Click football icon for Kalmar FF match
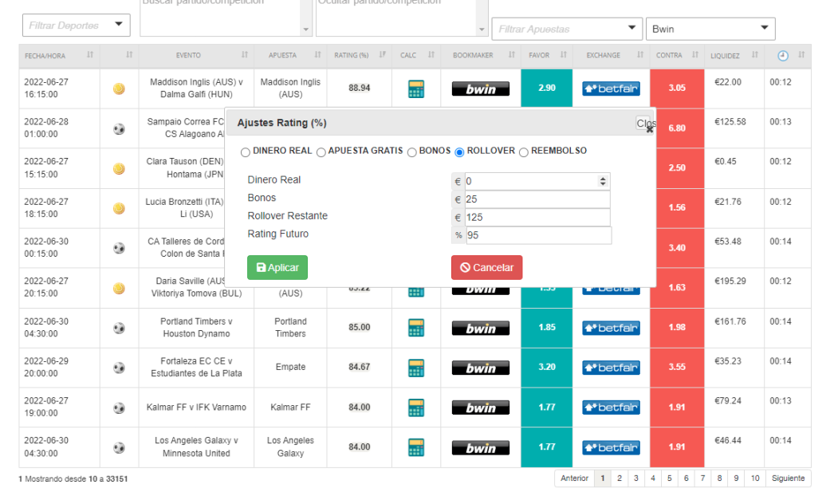 point(119,408)
